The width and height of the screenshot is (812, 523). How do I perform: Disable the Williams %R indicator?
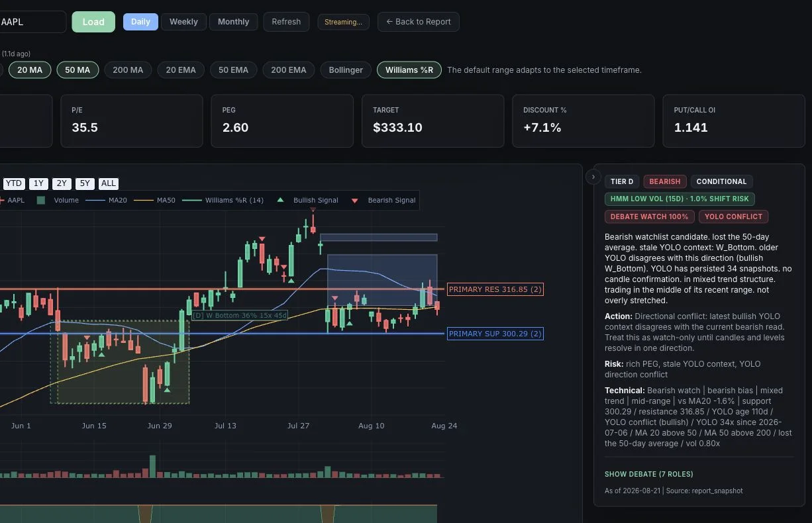409,70
